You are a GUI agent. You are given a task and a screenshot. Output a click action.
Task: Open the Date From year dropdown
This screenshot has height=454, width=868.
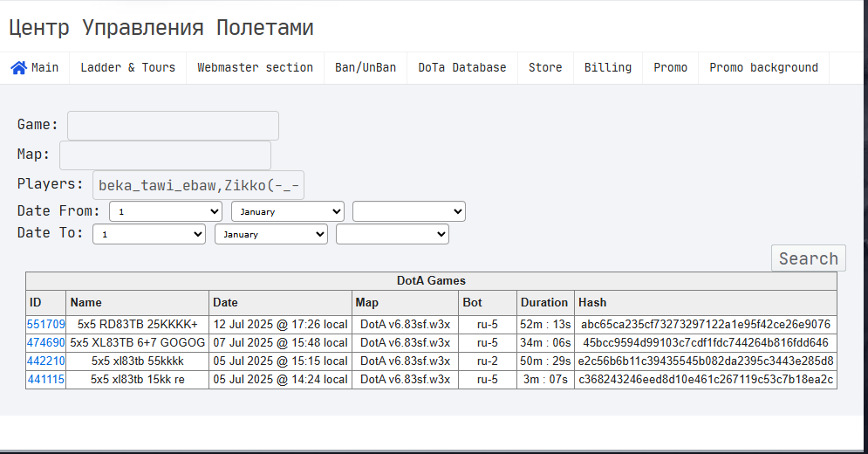[x=409, y=211]
